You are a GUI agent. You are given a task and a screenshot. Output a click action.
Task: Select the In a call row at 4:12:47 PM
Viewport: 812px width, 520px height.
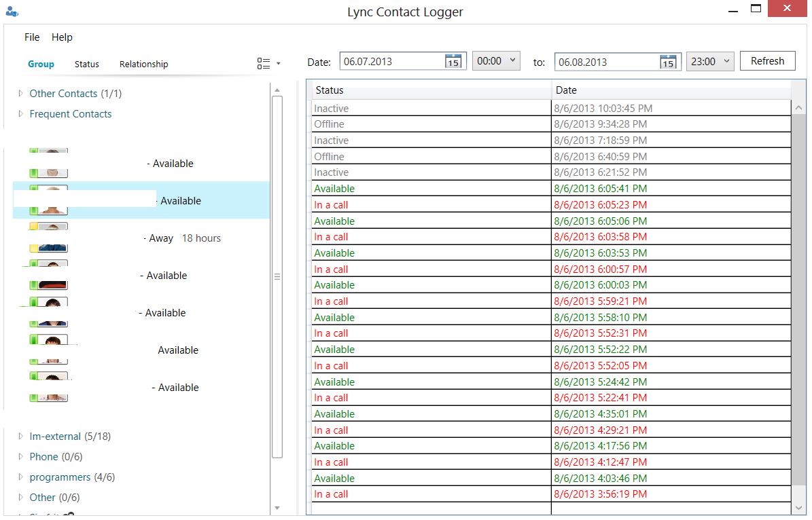tap(551, 462)
